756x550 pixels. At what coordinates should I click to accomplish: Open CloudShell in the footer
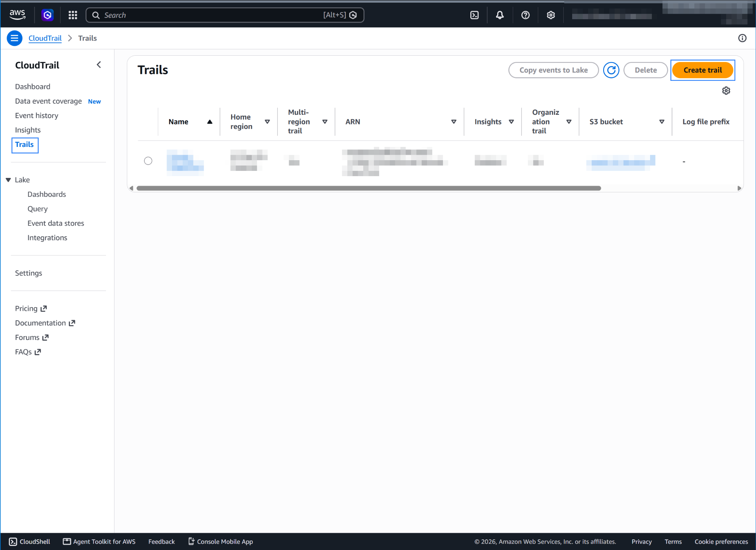coord(30,542)
